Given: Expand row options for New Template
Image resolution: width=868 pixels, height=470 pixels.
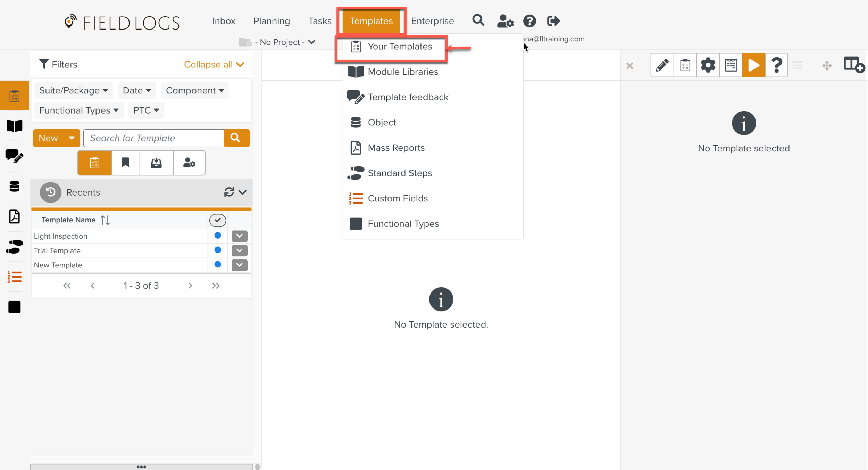Looking at the screenshot, I should tap(239, 265).
